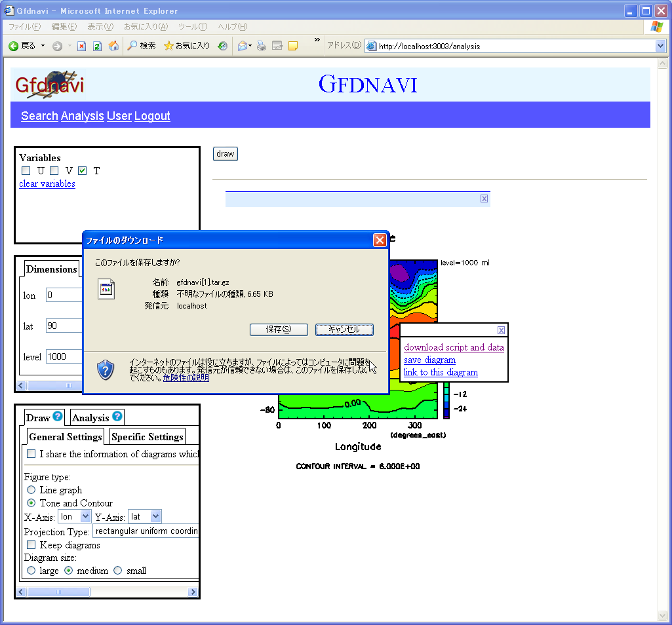Image resolution: width=672 pixels, height=625 pixels.
Task: Open Analysis tab help question icon
Action: (117, 416)
